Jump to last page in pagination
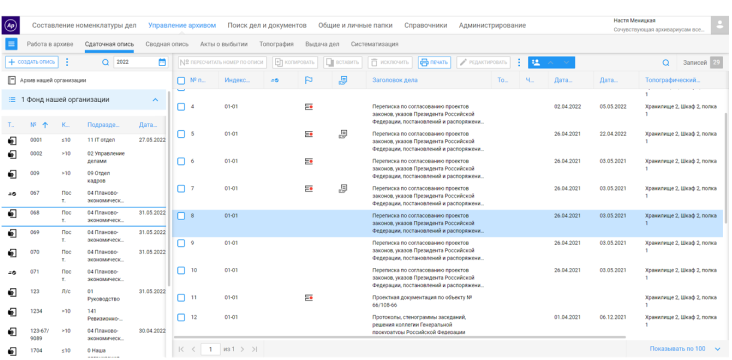Image resolution: width=732 pixels, height=360 pixels. 254,349
